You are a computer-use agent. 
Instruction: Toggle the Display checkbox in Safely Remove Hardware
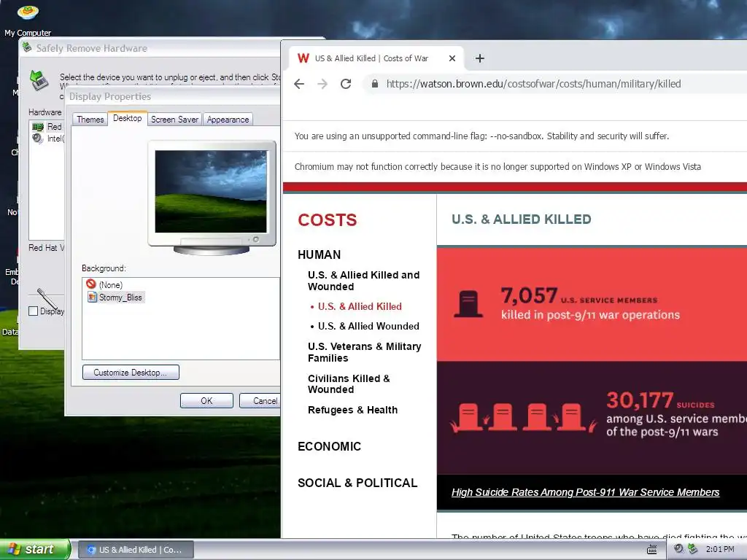(34, 311)
